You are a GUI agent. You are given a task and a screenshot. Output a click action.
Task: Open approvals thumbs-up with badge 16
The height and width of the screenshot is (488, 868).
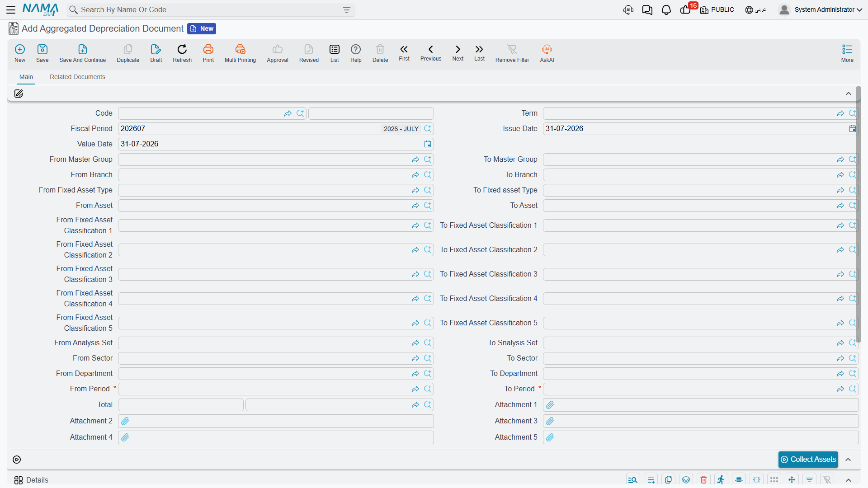point(686,9)
